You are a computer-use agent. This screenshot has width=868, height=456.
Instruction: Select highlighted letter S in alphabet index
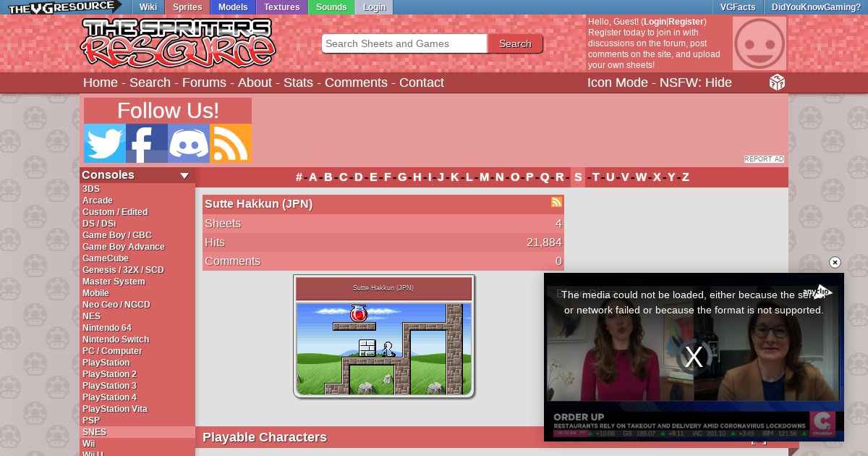coord(578,177)
